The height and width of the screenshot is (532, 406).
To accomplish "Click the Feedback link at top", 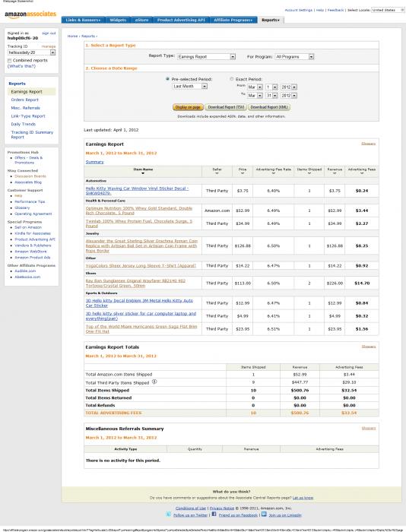I will (336, 10).
